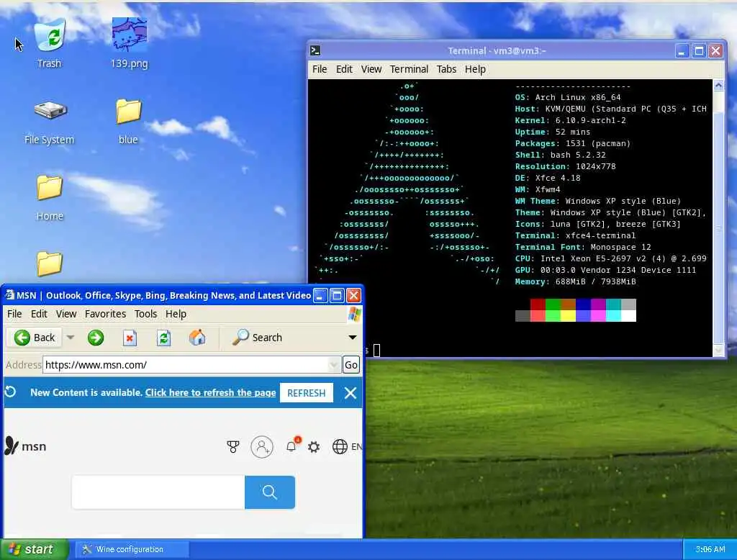Click the terminal icon in Terminal title bar

[315, 50]
